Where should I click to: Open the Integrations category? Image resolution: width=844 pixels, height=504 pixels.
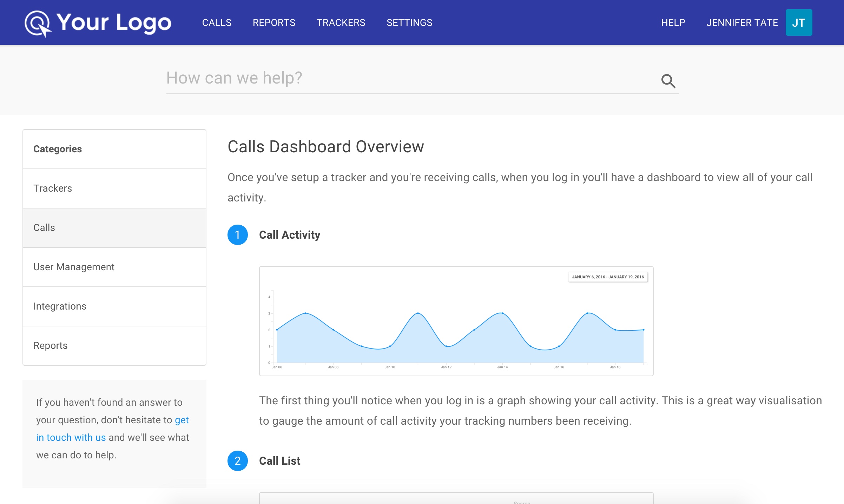pyautogui.click(x=114, y=306)
